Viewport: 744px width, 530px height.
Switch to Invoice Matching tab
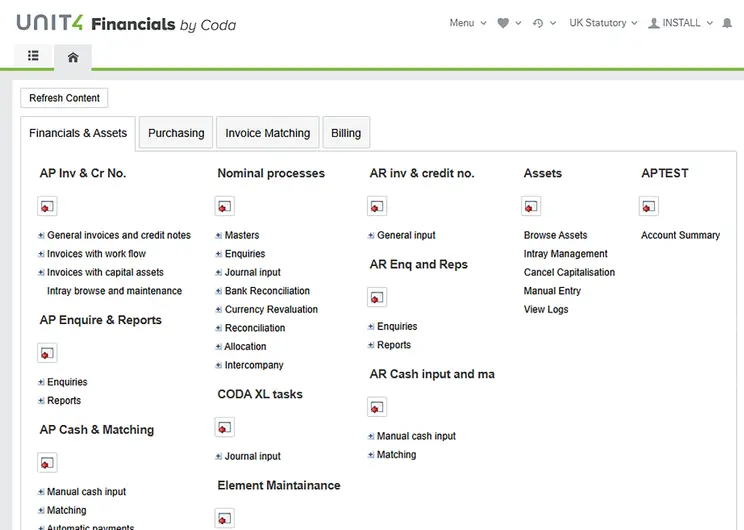pos(268,133)
